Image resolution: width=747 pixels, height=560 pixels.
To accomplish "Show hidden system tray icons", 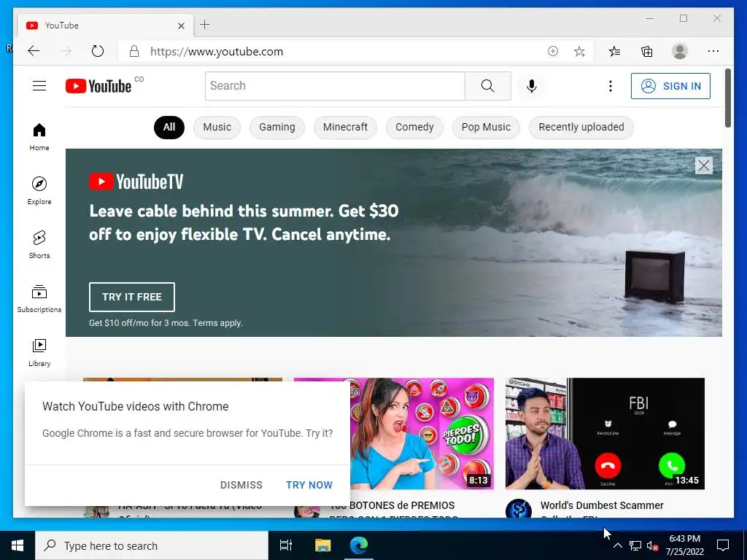I will pos(617,545).
